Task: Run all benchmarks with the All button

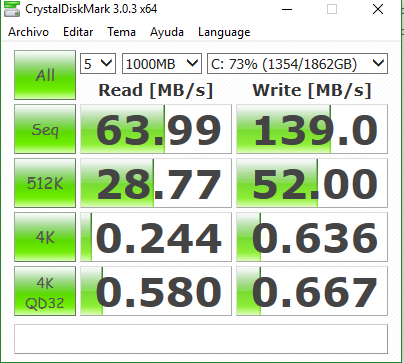Action: pos(45,75)
